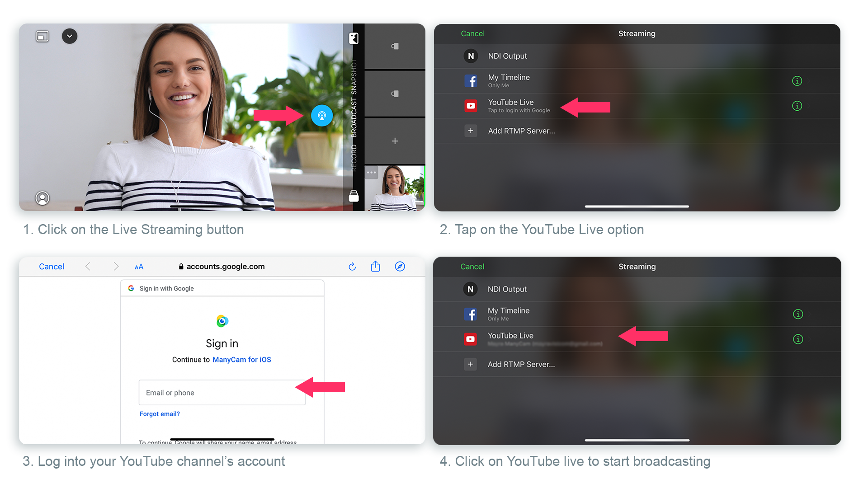The image size is (868, 488).
Task: Cancel the Streaming panel in step 4
Action: (x=472, y=267)
